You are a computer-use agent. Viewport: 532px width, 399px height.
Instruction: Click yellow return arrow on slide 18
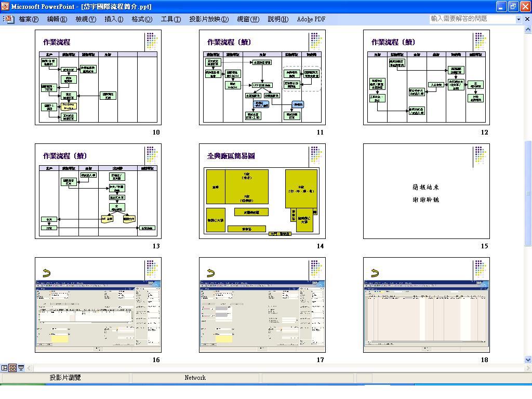pos(375,273)
